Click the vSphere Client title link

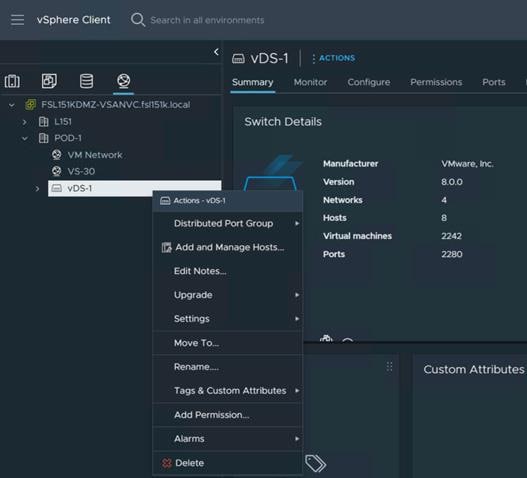(x=74, y=20)
